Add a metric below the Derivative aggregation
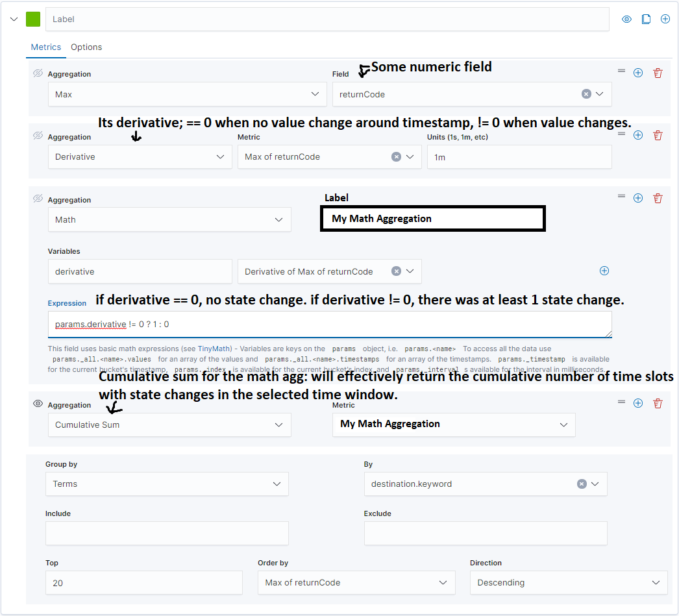Viewport: 679px width, 616px height. tap(638, 135)
